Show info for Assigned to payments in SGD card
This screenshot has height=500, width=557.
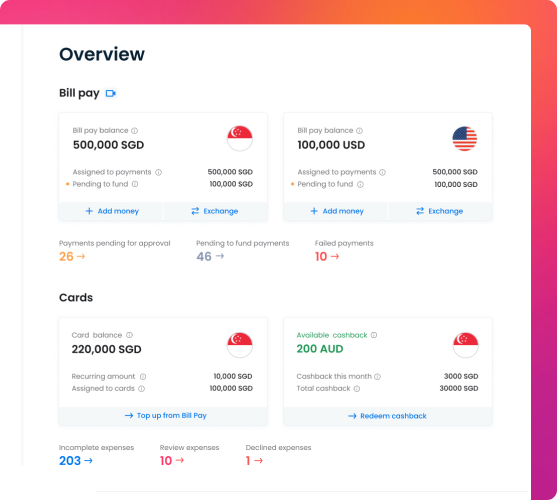pyautogui.click(x=158, y=172)
